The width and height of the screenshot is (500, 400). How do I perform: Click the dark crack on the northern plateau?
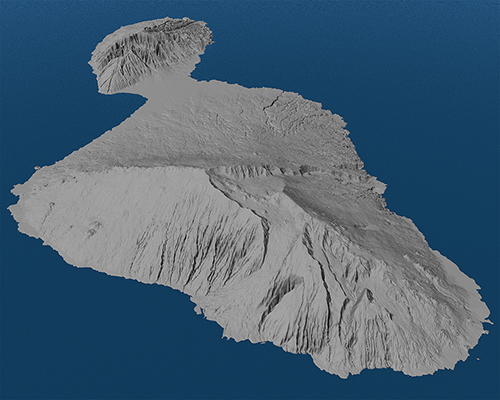point(272,102)
